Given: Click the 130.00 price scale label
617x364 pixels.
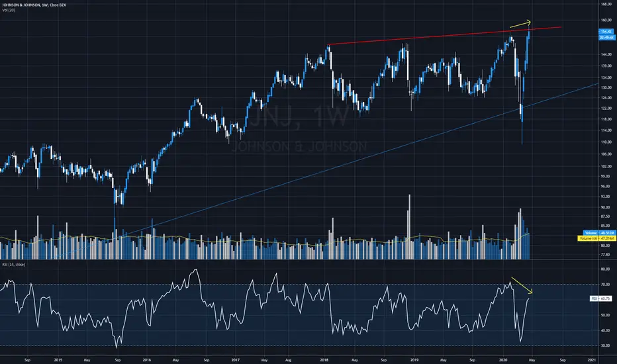Looking at the screenshot, I should click(606, 87).
